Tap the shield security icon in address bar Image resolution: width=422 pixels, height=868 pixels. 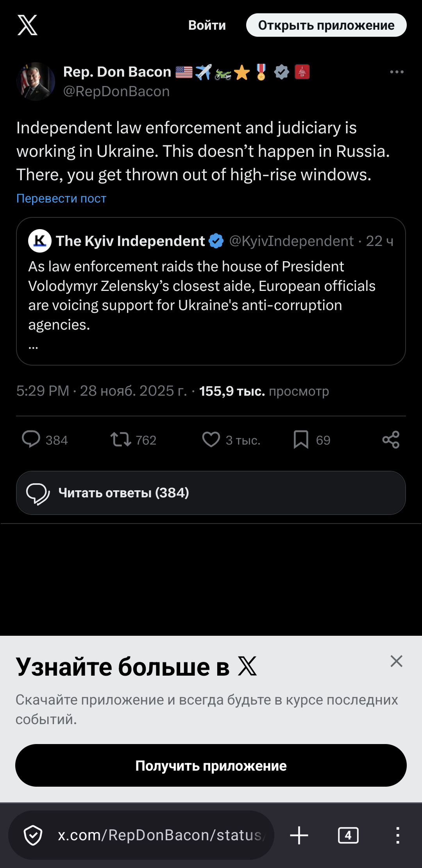[33, 835]
